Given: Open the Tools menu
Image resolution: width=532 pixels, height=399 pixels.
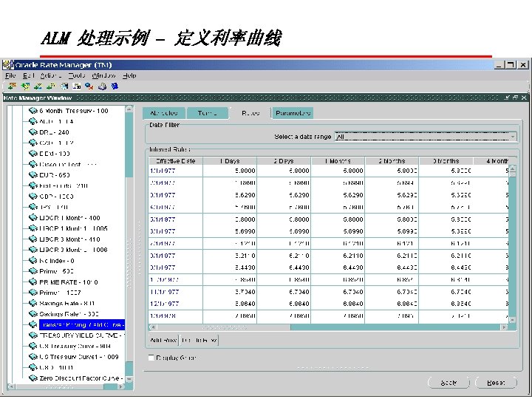Looking at the screenshot, I should click(77, 75).
